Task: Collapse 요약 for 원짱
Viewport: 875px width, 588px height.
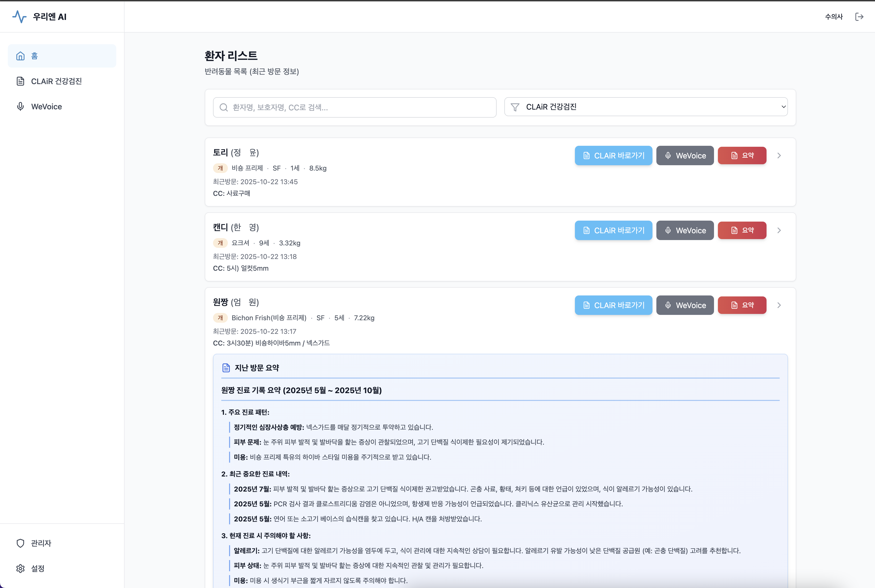Action: [742, 305]
